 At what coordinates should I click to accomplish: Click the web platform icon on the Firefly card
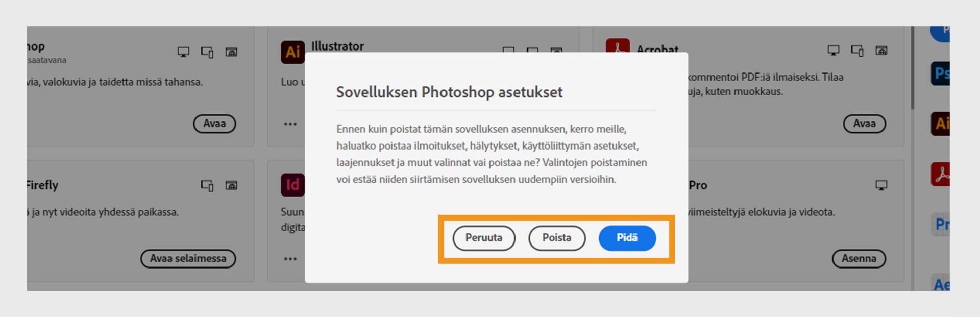(232, 185)
